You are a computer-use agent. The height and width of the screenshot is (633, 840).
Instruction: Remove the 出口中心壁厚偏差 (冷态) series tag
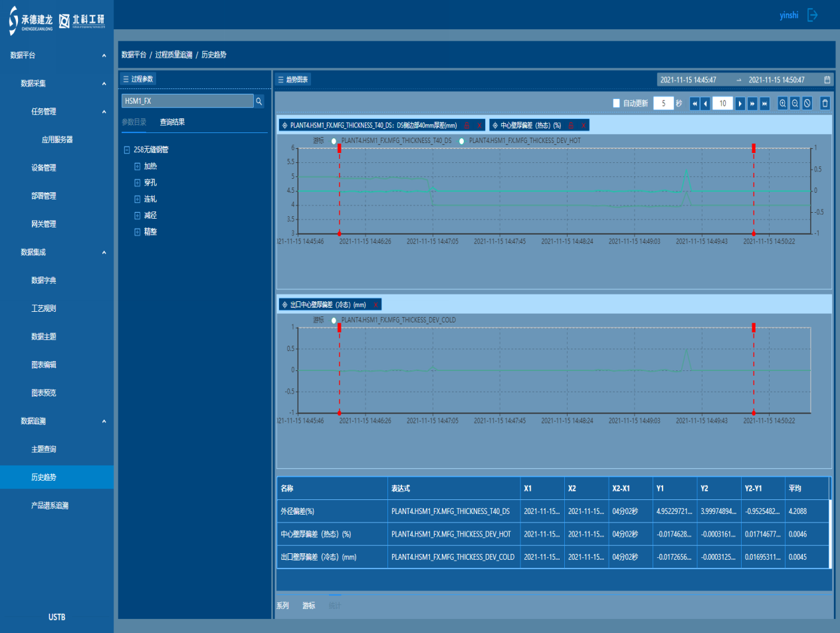pyautogui.click(x=375, y=305)
